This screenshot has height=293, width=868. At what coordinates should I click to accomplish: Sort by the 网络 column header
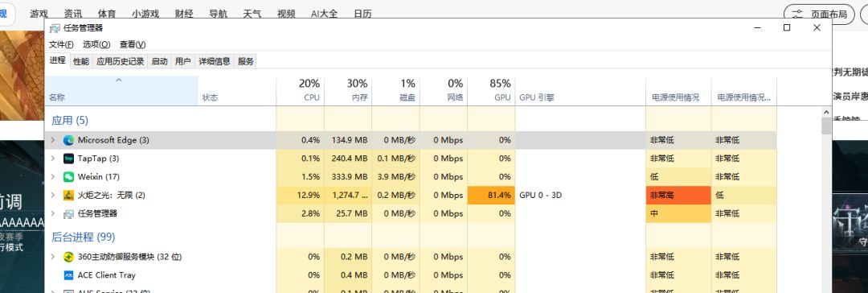pyautogui.click(x=444, y=90)
